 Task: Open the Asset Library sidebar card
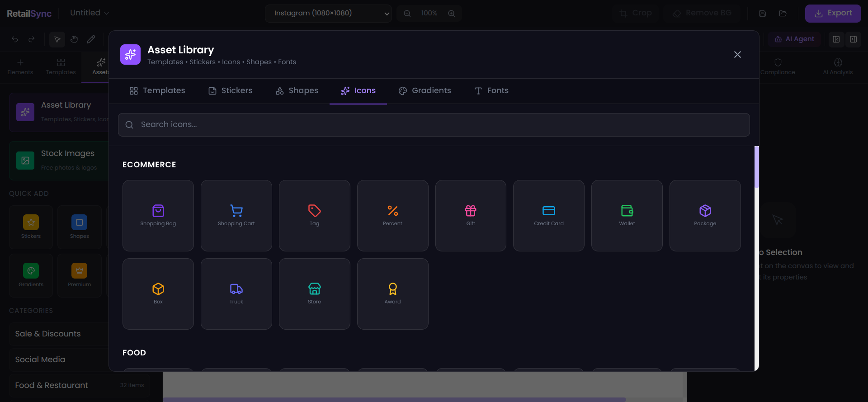tap(59, 112)
